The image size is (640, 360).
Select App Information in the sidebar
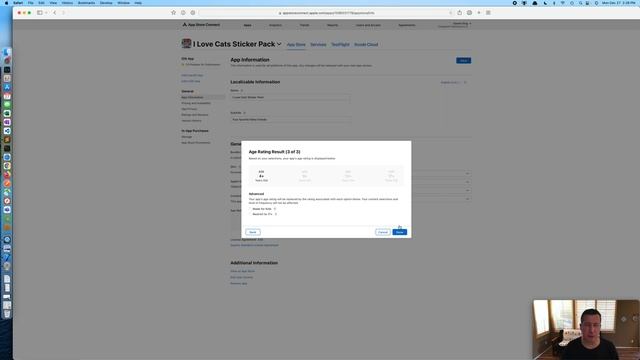(203, 97)
